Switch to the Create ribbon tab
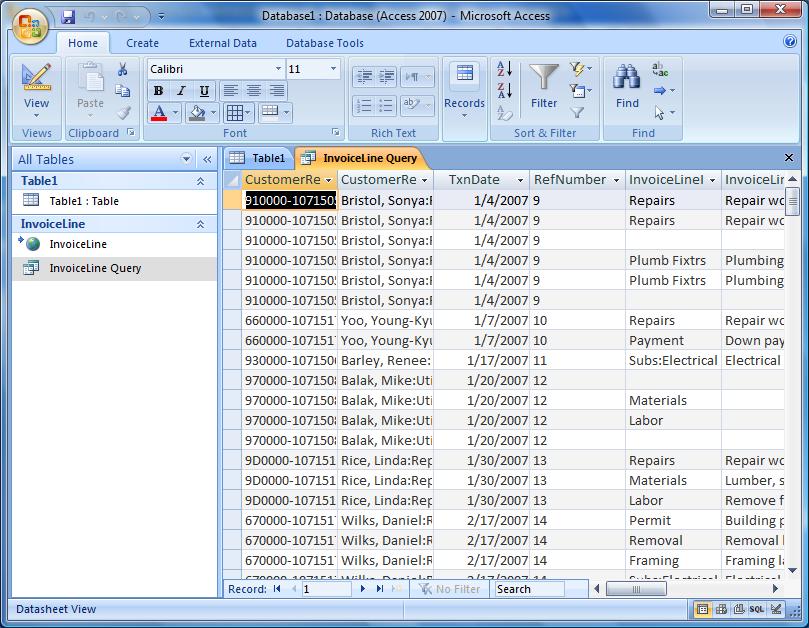The width and height of the screenshot is (809, 628). (x=142, y=43)
